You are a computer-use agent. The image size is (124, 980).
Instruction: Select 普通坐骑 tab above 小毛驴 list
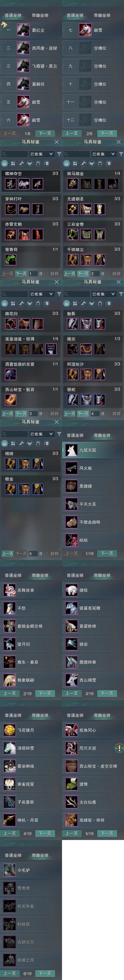(13, 855)
